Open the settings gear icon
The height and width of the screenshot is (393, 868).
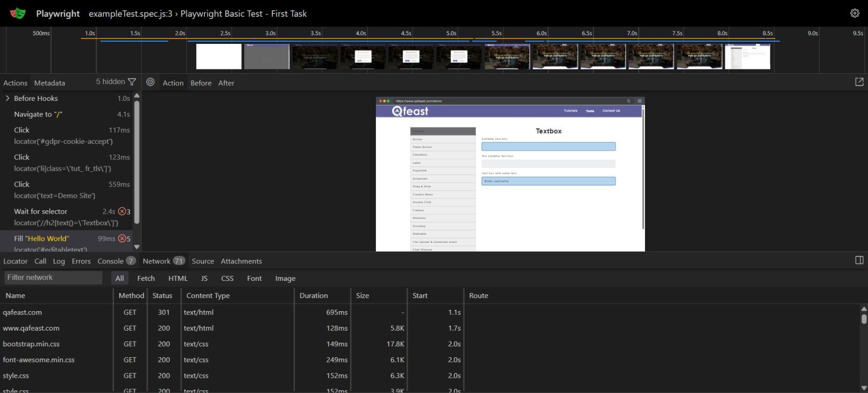point(854,14)
